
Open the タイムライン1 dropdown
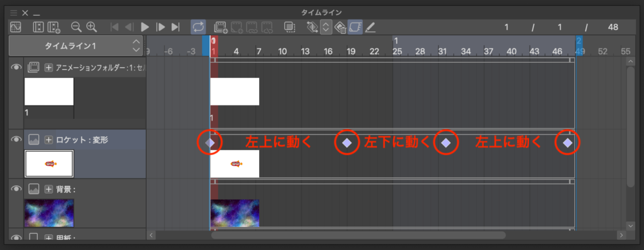[x=75, y=46]
